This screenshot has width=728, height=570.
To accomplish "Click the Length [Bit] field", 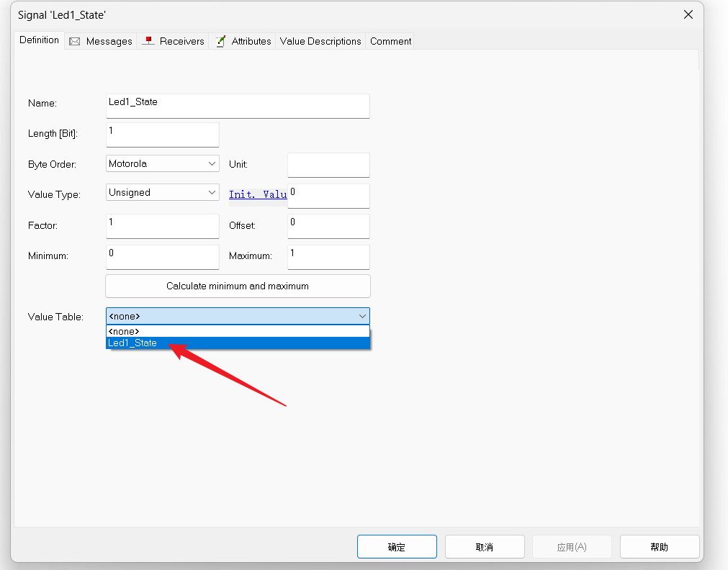I will (163, 135).
